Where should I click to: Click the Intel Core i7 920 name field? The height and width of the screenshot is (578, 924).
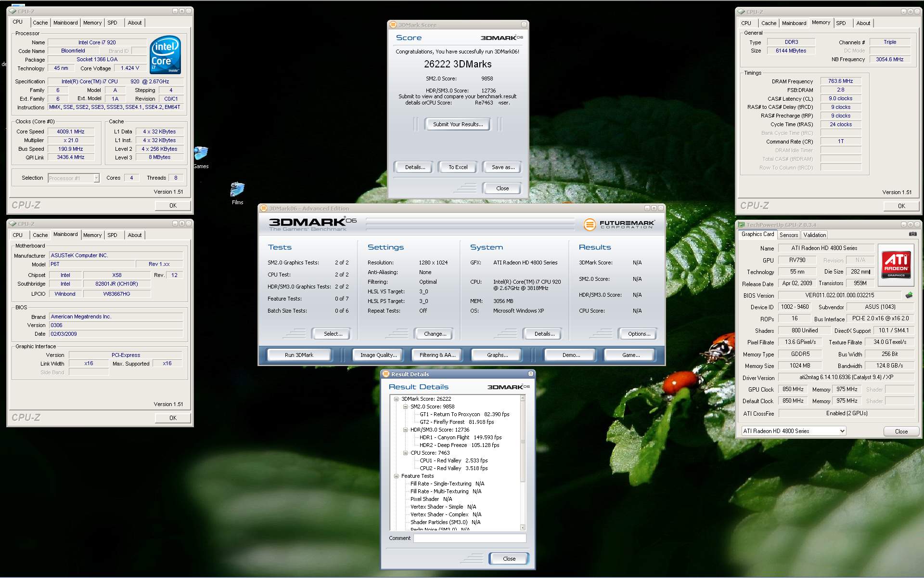pos(97,42)
